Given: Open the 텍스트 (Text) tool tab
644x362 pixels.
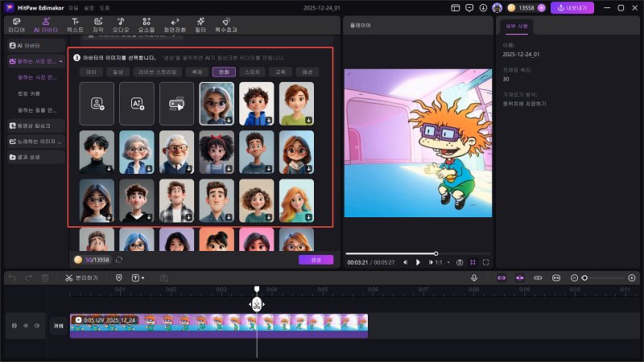Looking at the screenshot, I should pos(75,23).
